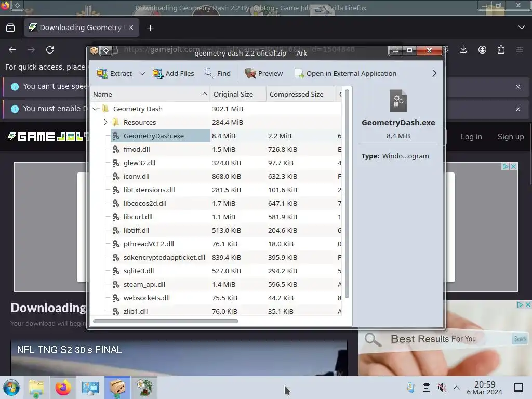Click the horizontal scrollbar of file list
This screenshot has width=532, height=399.
click(x=166, y=321)
